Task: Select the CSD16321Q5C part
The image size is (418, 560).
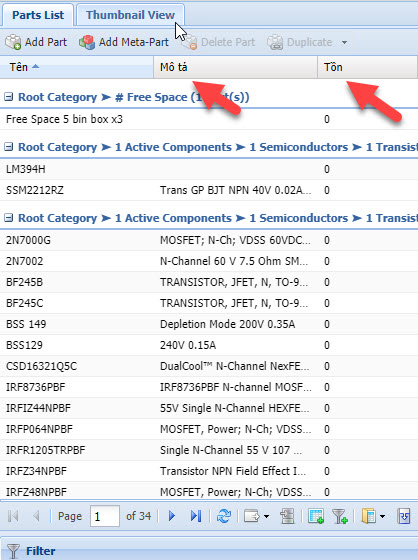Action: tap(209, 366)
